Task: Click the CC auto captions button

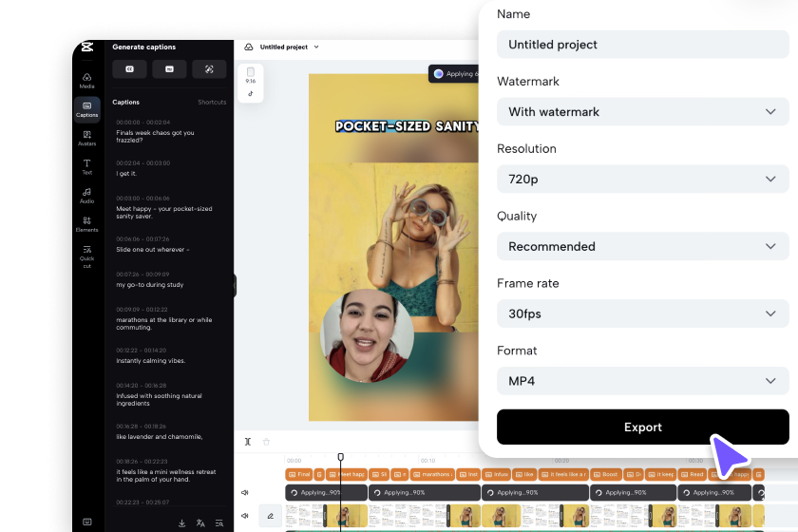Action: tap(130, 69)
